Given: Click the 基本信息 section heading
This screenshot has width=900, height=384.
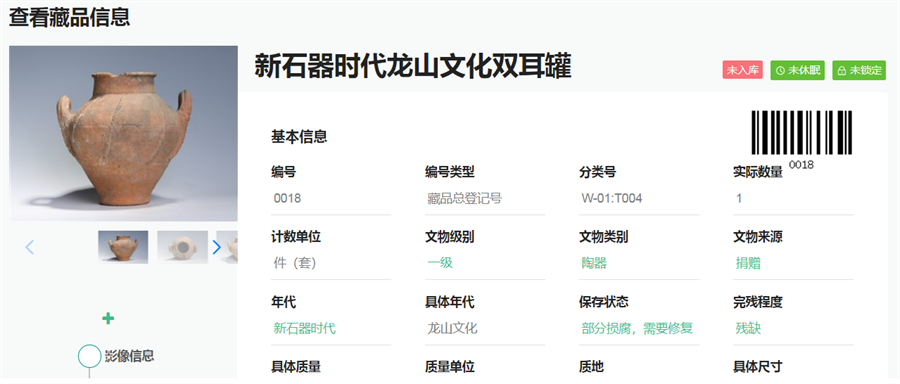Looking at the screenshot, I should 299,137.
